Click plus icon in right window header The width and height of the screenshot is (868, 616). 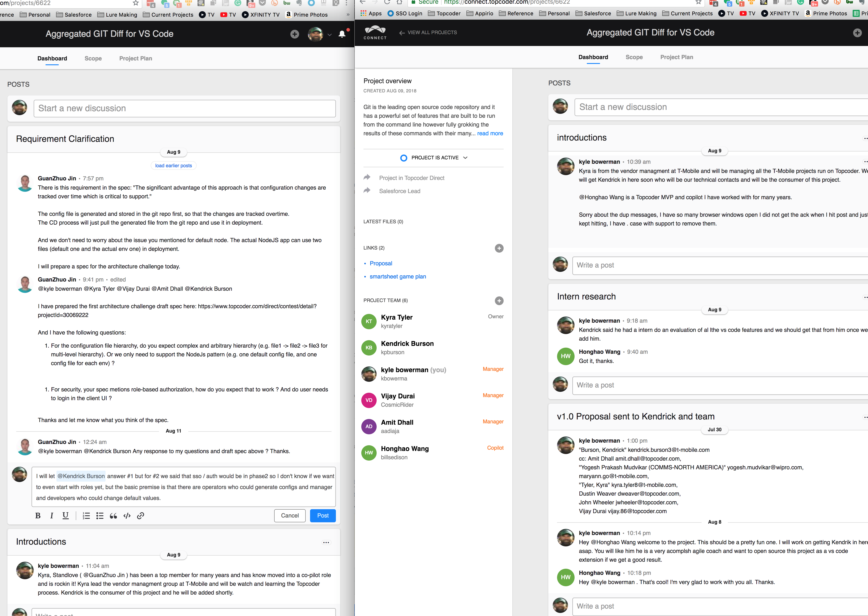(857, 33)
